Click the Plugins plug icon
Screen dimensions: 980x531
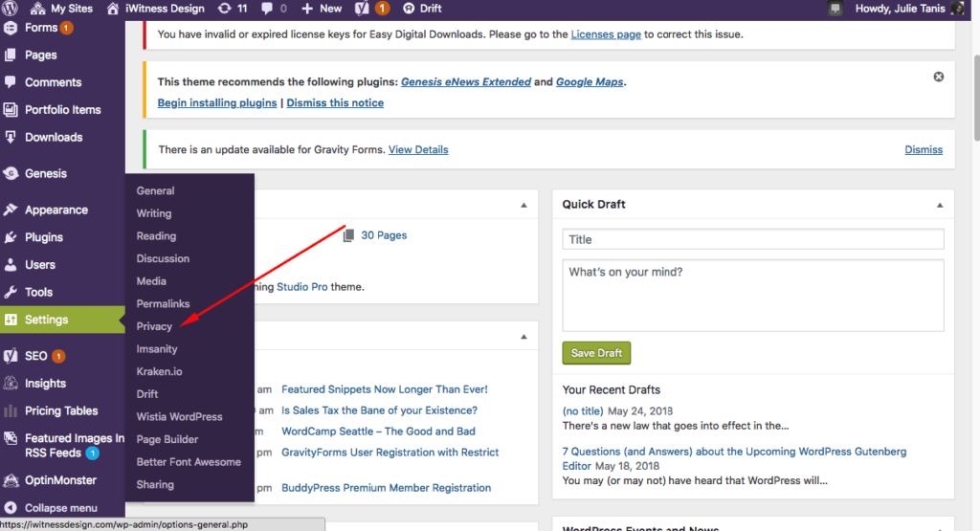click(10, 237)
